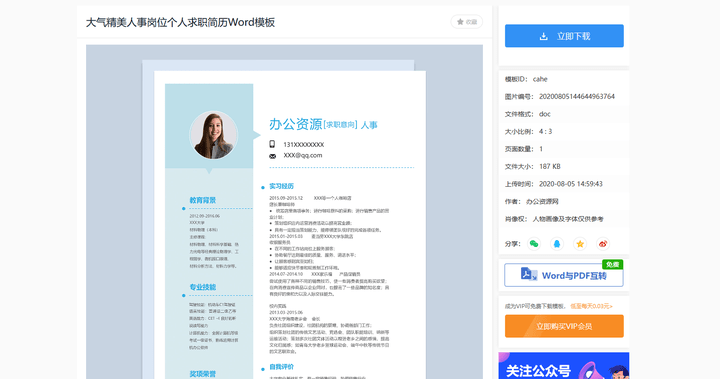The image size is (720, 379).
Task: Click the 肖像权 notice 人物画像及字体仅供参考
Action: tap(568, 219)
